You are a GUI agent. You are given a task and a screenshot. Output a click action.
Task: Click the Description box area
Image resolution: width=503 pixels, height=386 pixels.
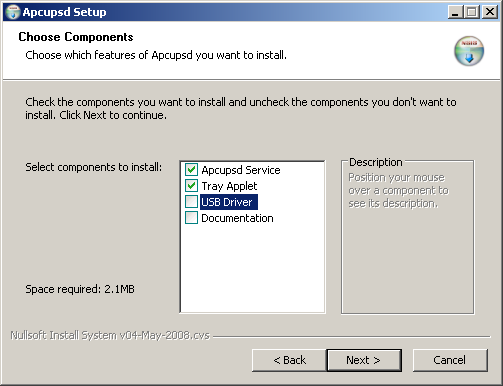coord(407,237)
